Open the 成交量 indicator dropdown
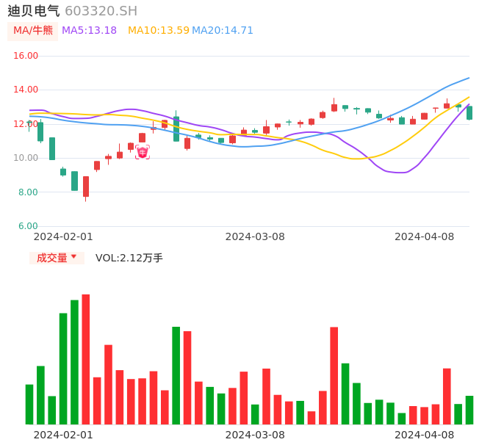 [x=57, y=258]
